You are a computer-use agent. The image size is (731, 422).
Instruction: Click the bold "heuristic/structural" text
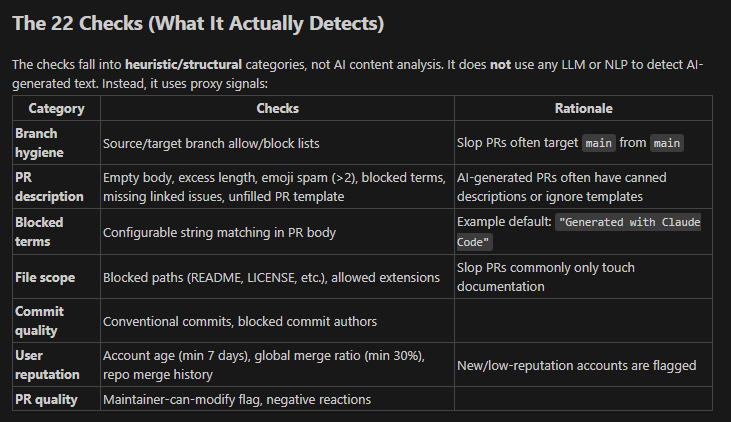coord(182,64)
